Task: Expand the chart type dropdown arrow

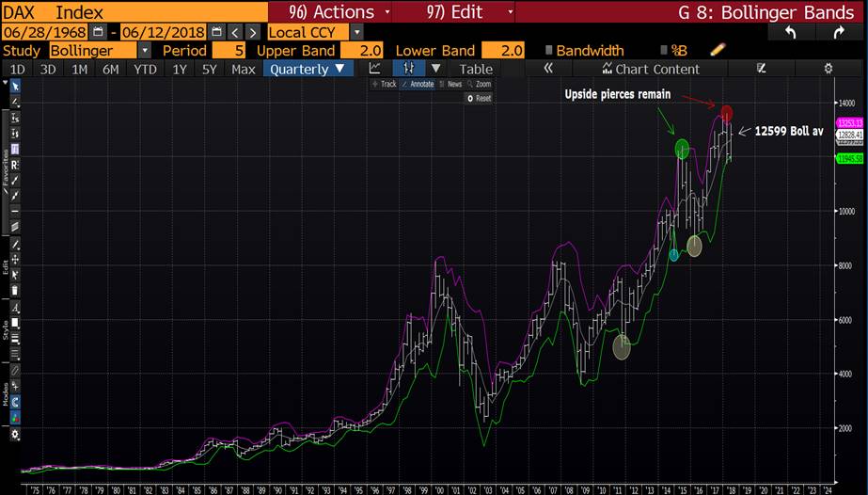Action: (x=436, y=68)
